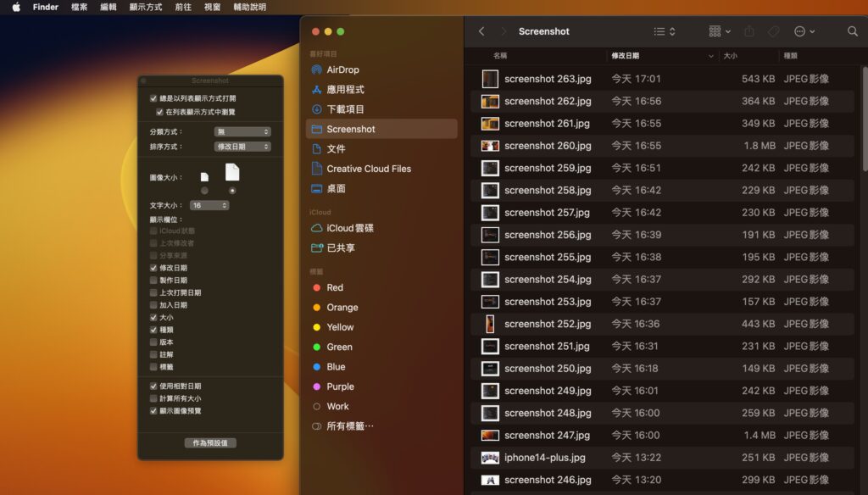Open the 前往 menu in menu bar
868x495 pixels.
click(x=185, y=7)
